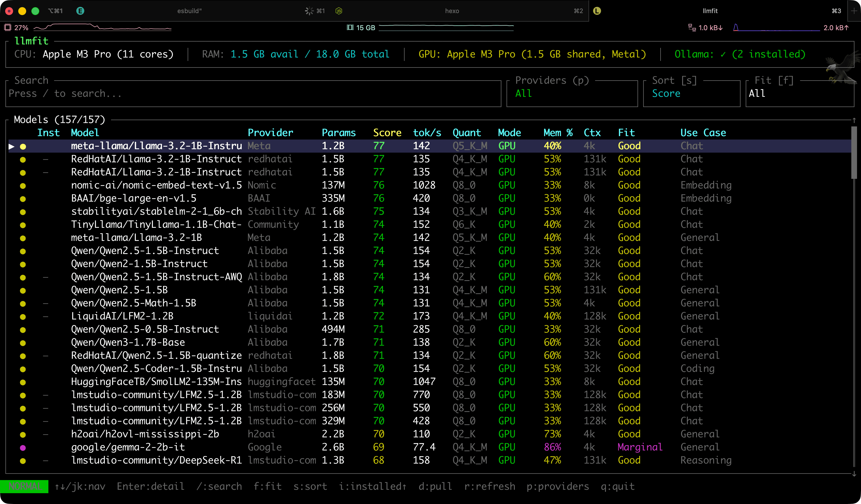861x504 pixels.
Task: Click the Node.js hexagon icon in hexo tab
Action: [339, 11]
